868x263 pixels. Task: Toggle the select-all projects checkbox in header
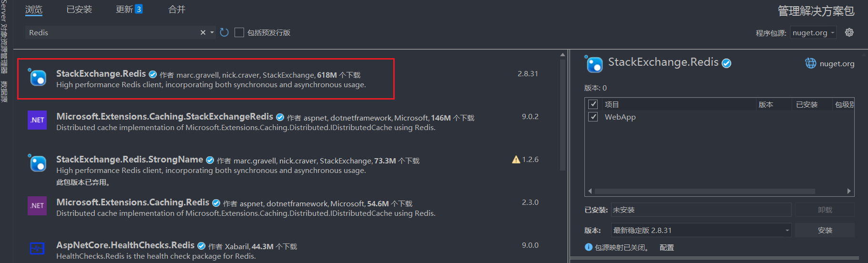pyautogui.click(x=593, y=104)
